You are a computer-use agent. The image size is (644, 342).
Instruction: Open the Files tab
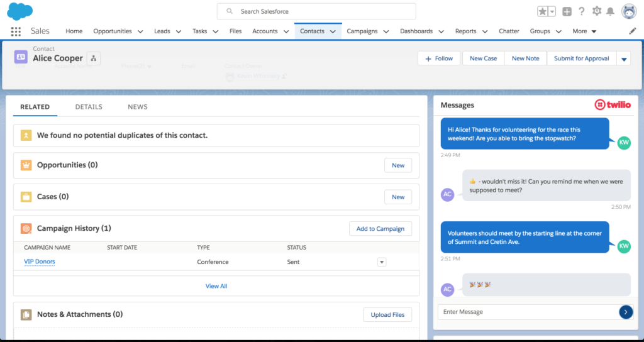coord(236,31)
